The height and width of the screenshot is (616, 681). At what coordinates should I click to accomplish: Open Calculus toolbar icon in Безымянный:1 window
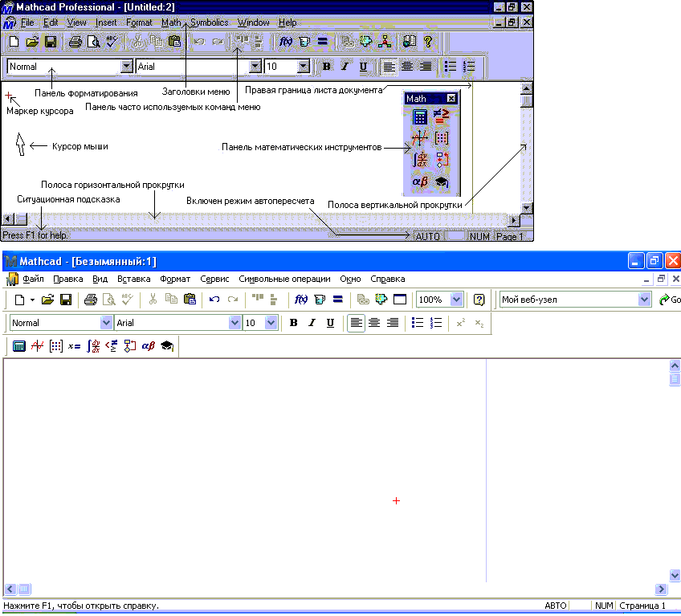(93, 346)
